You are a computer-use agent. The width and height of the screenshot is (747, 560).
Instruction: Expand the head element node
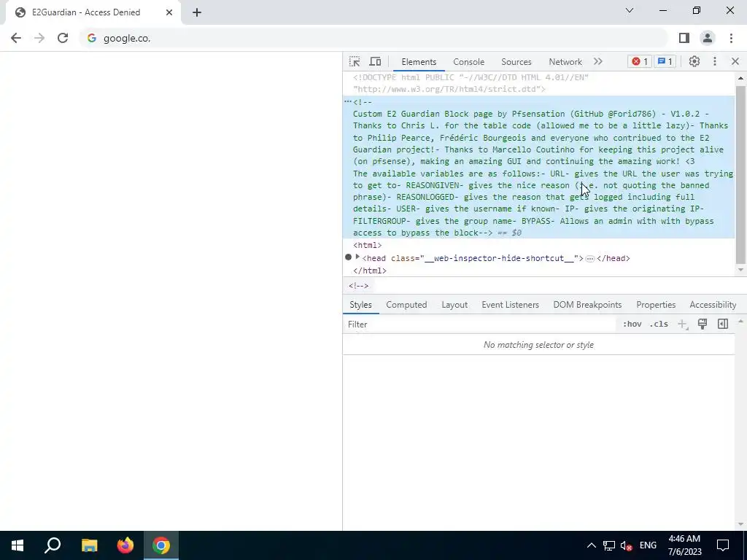click(x=357, y=257)
